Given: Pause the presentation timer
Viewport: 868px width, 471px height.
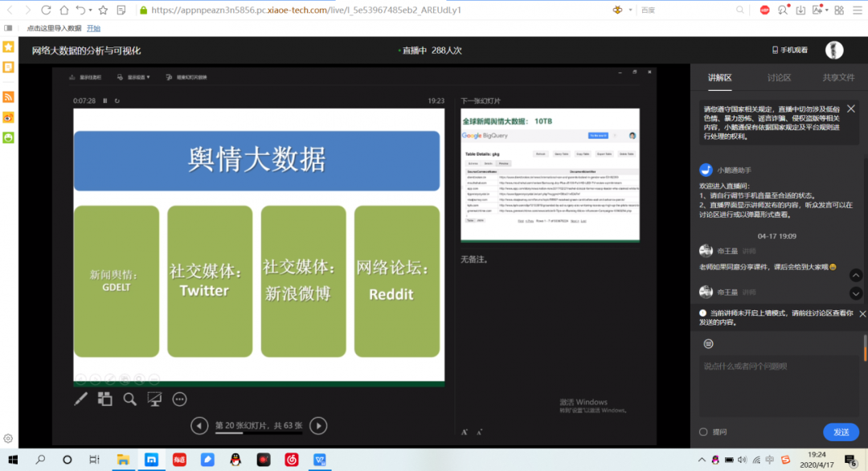Looking at the screenshot, I should (x=105, y=100).
